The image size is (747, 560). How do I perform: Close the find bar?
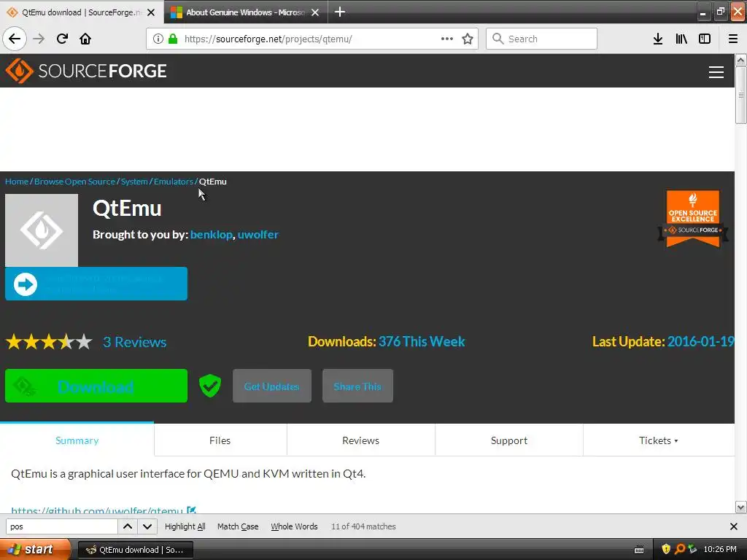point(734,526)
